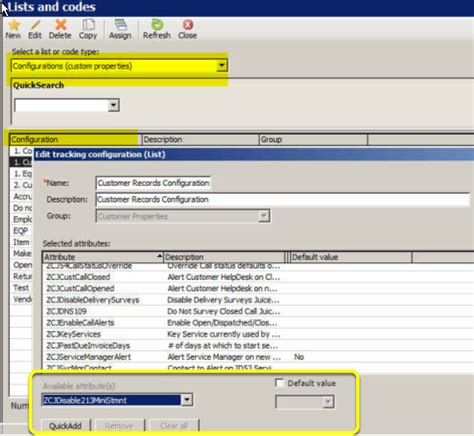Select the Edit pencil icon
The image size is (474, 436).
click(x=35, y=25)
